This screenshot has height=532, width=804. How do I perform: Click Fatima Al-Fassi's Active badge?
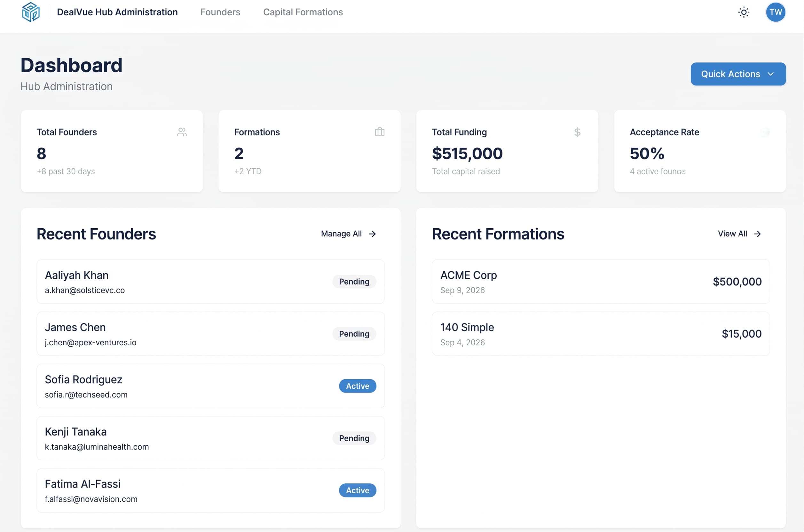click(357, 491)
